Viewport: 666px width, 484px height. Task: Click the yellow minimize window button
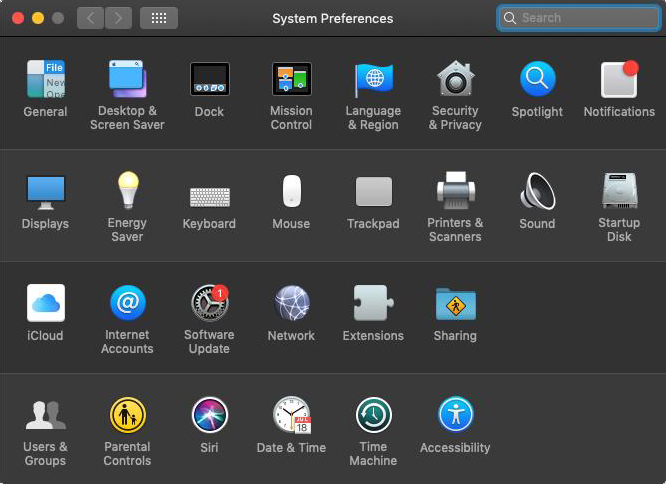[x=38, y=18]
